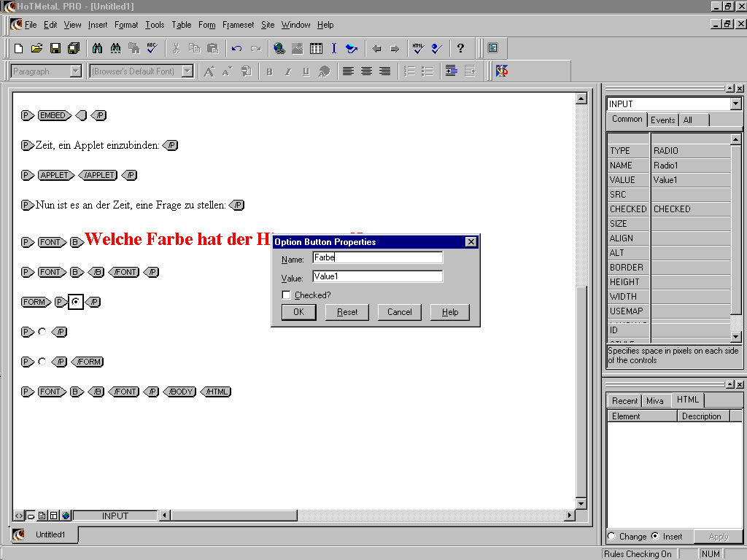Image resolution: width=747 pixels, height=560 pixels.
Task: Select the Insert radio button
Action: (655, 536)
